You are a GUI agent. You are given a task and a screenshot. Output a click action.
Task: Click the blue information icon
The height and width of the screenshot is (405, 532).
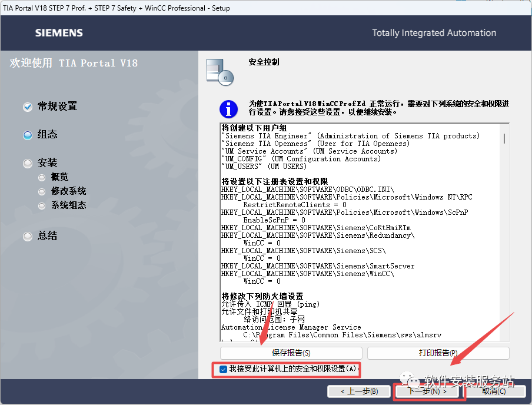tap(228, 109)
